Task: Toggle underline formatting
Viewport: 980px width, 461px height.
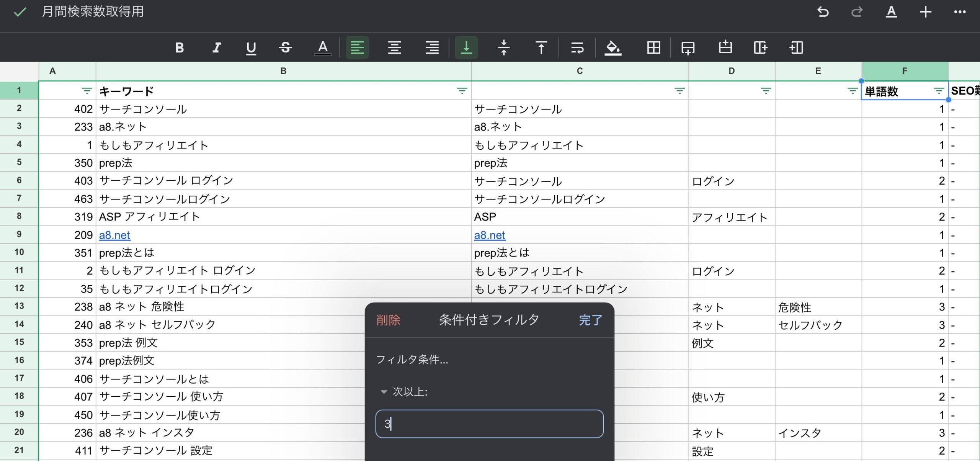Action: 251,47
